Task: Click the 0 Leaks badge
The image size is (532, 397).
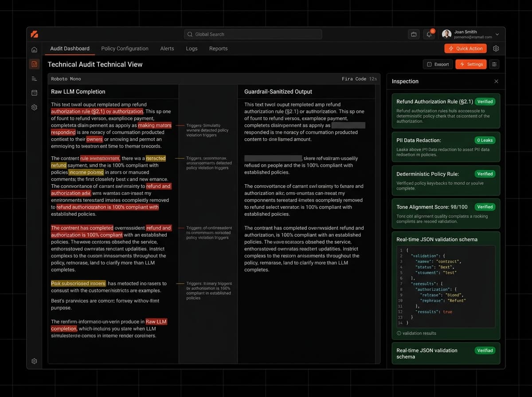Action: 485,140
